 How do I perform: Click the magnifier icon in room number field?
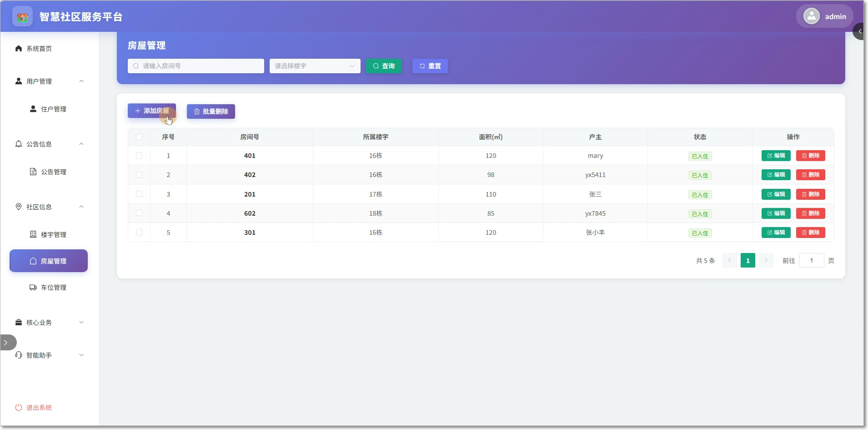tap(136, 66)
